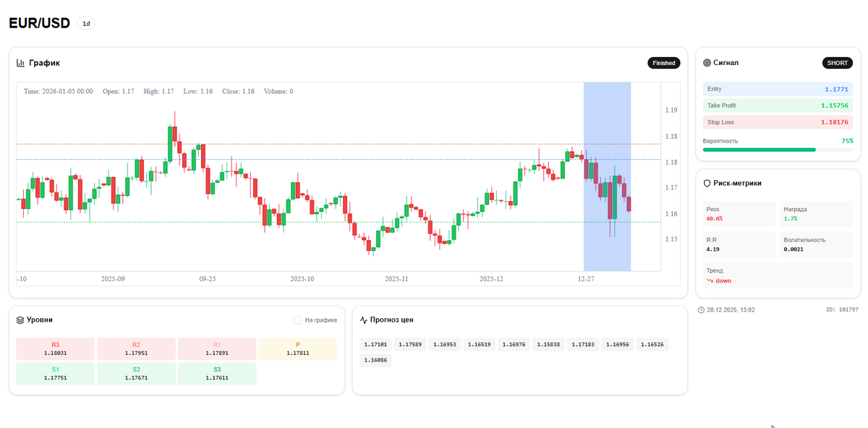The width and height of the screenshot is (868, 428).
Task: Click the 1.15 price axis label
Action: [671, 239]
